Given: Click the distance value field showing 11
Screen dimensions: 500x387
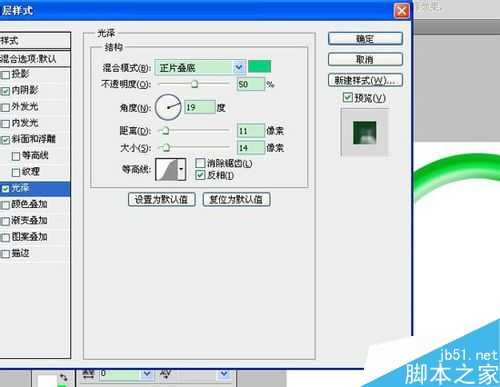Looking at the screenshot, I should [x=251, y=131].
